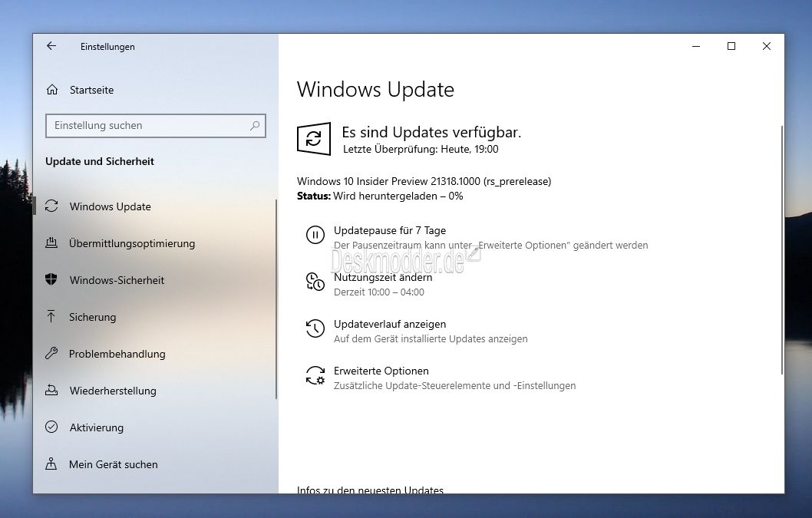Maximize the Einstellungen window

pos(731,46)
